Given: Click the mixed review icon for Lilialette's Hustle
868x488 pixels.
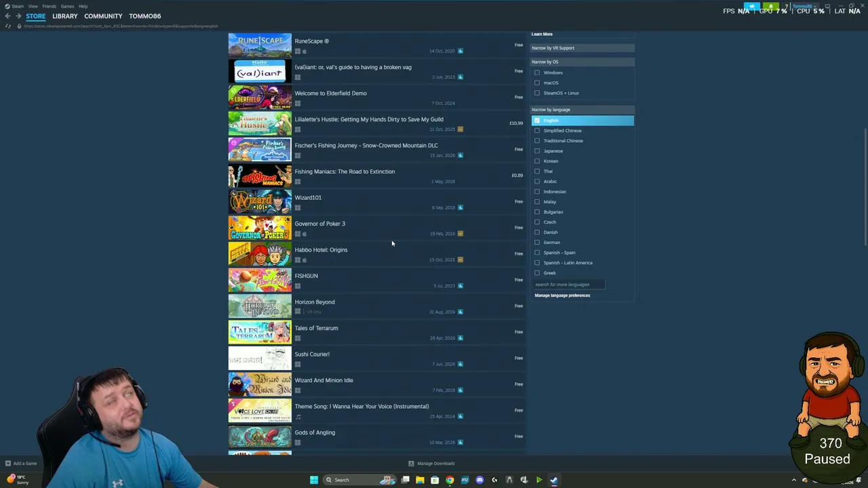Looking at the screenshot, I should pyautogui.click(x=460, y=129).
